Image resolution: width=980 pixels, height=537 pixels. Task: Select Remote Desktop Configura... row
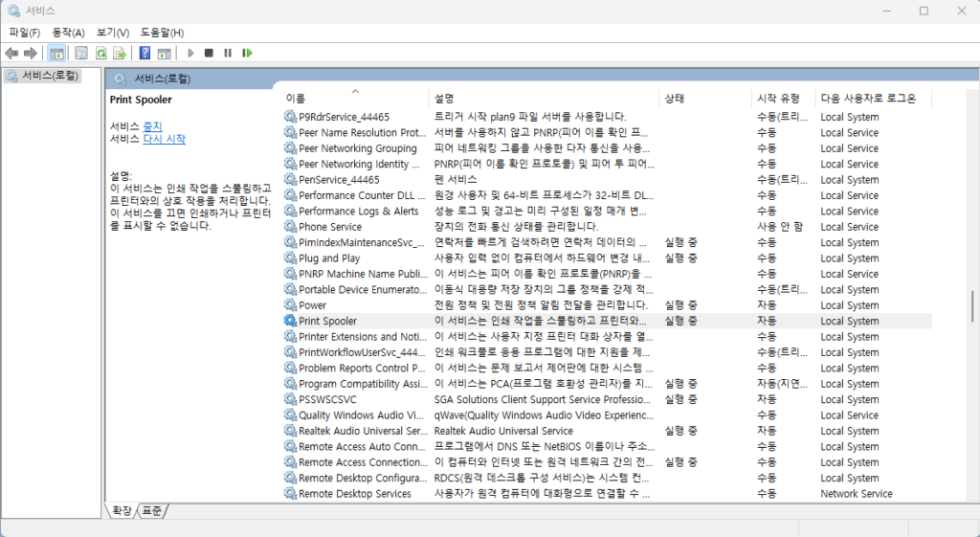[606, 478]
